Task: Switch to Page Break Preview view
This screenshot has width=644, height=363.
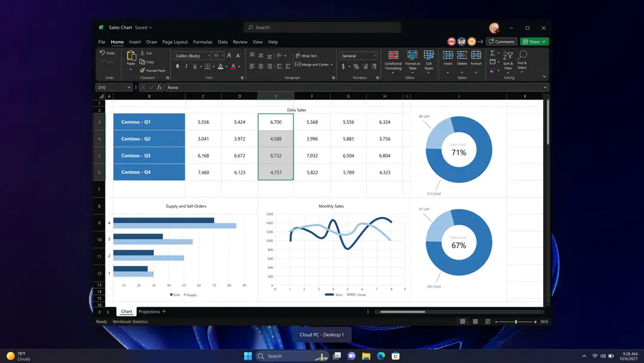Action: point(488,321)
